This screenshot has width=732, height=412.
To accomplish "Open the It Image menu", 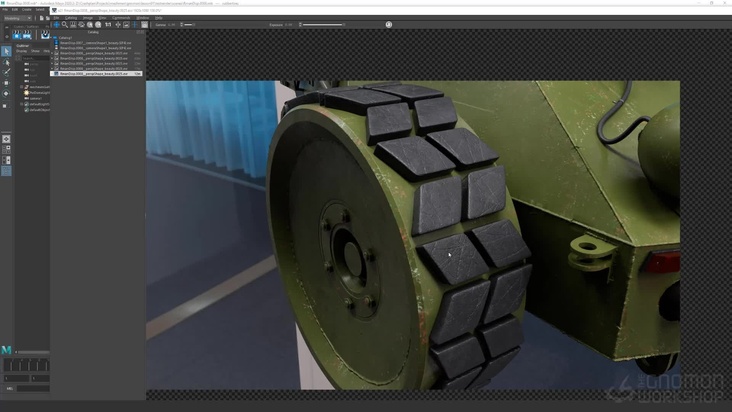I will coord(88,18).
